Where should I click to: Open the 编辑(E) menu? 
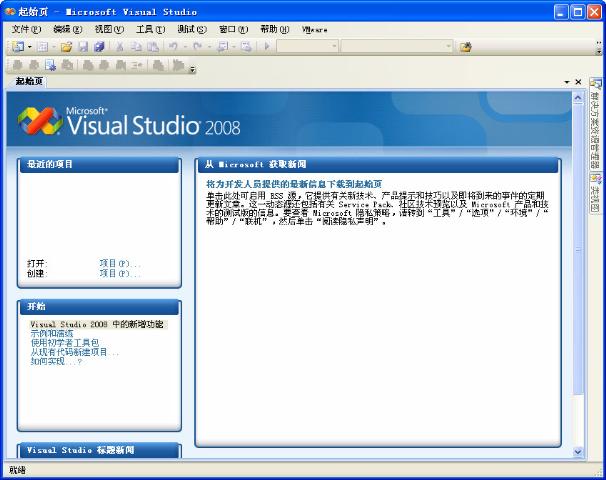(68, 29)
